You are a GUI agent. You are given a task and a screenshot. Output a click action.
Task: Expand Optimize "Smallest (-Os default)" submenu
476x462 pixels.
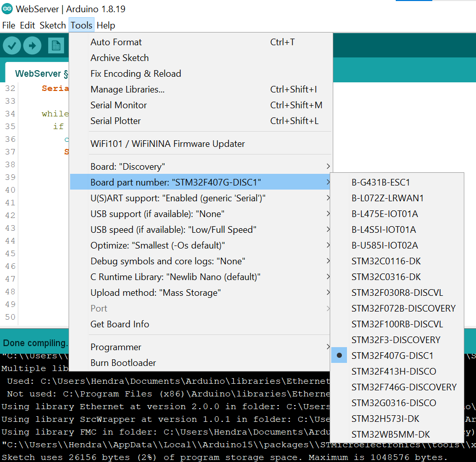coord(200,245)
